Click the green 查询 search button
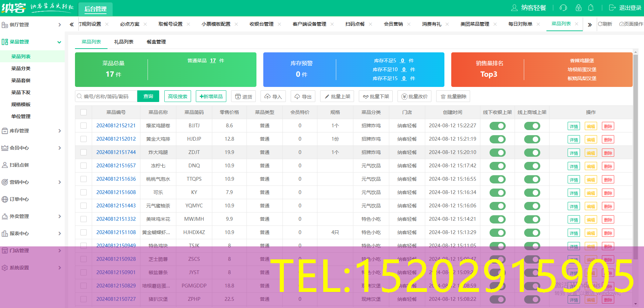 pyautogui.click(x=148, y=96)
